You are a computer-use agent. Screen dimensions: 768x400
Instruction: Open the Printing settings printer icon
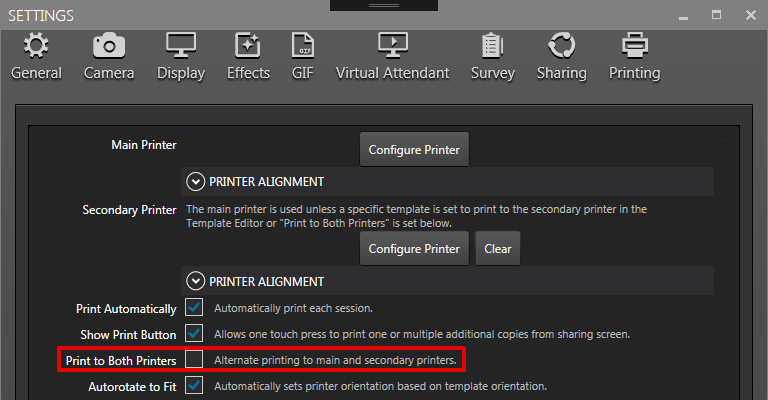tap(635, 46)
